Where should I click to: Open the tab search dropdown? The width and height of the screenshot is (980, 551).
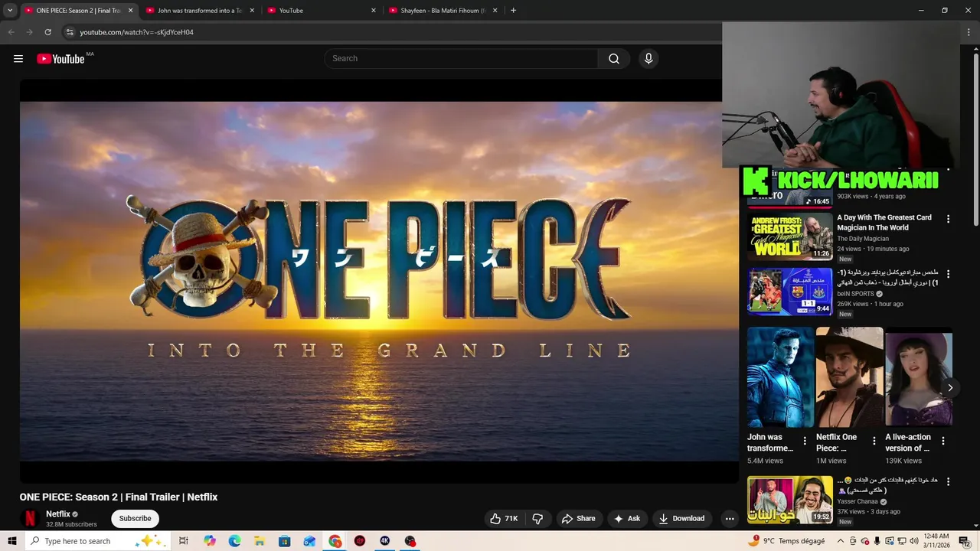pyautogui.click(x=10, y=11)
